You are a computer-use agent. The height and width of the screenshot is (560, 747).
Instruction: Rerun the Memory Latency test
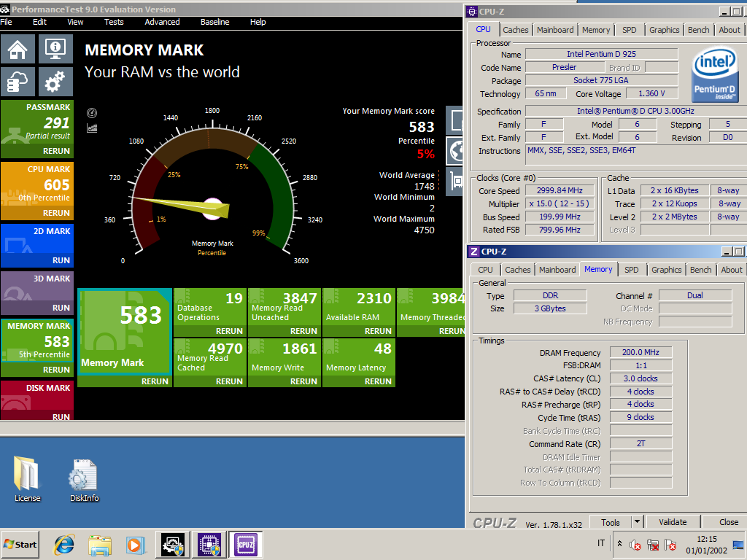point(378,381)
